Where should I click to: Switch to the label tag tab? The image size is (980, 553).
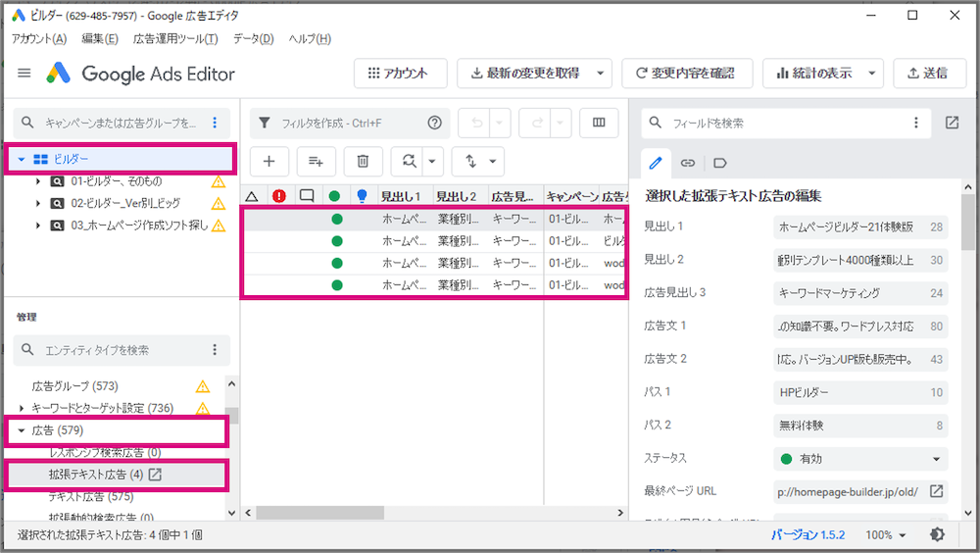(x=720, y=164)
